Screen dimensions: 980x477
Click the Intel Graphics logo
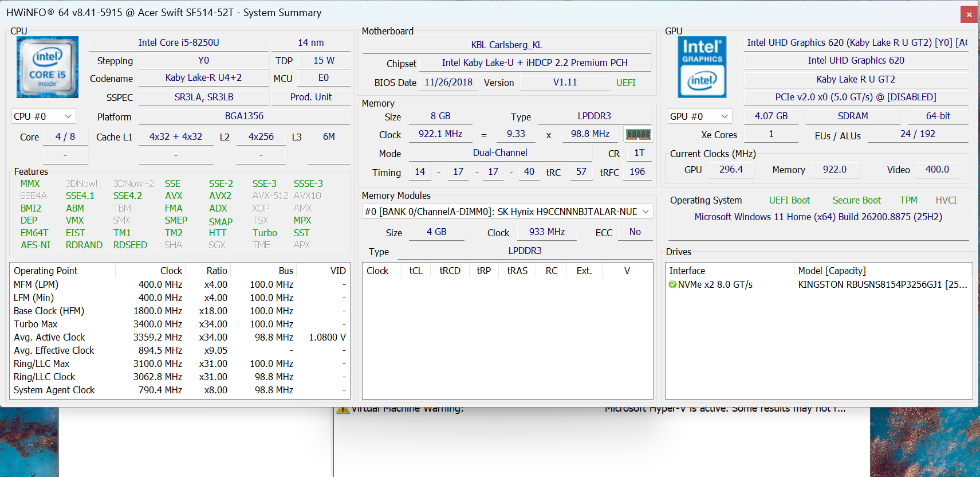702,67
